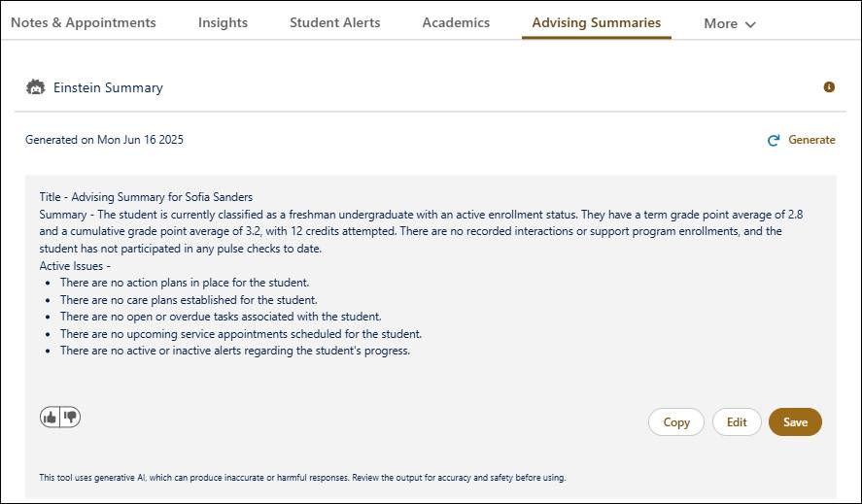
Task: Click the circular refresh icon next to Generate
Action: click(x=774, y=140)
